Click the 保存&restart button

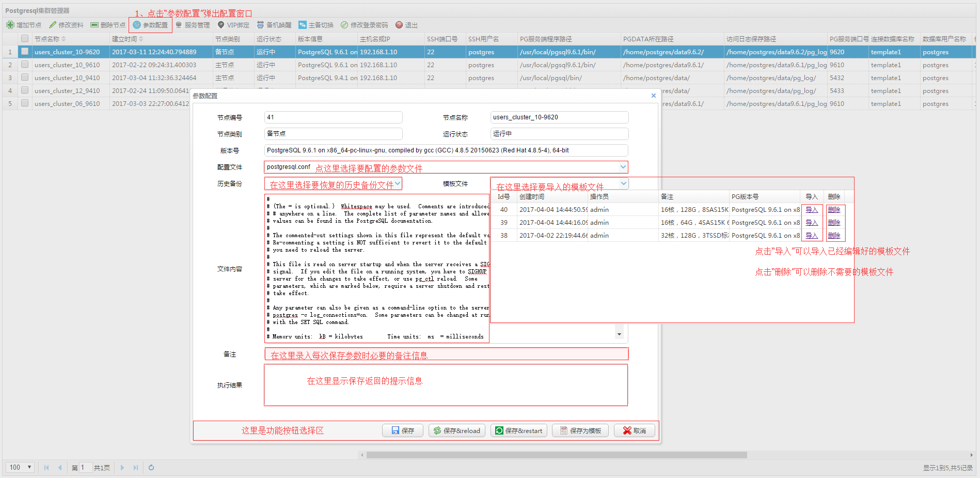[519, 430]
